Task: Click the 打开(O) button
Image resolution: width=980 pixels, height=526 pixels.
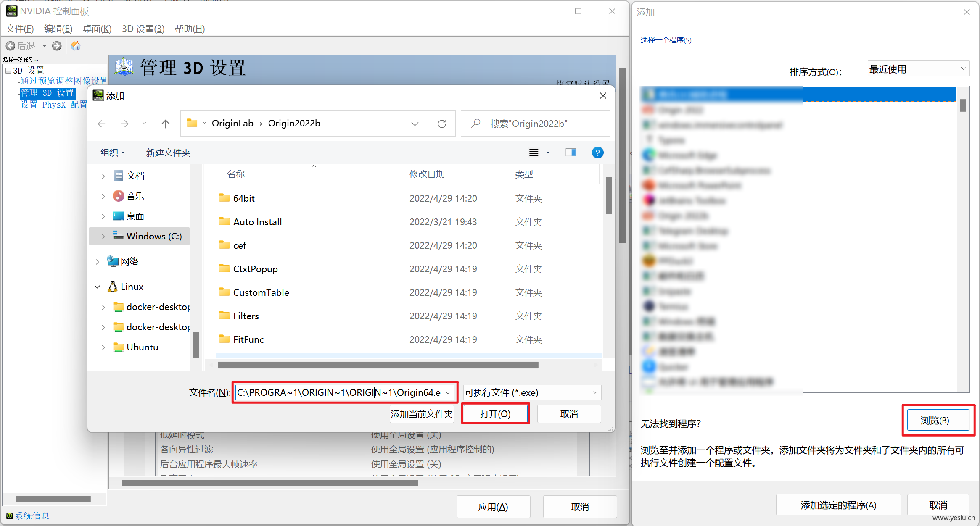Action: [495, 414]
